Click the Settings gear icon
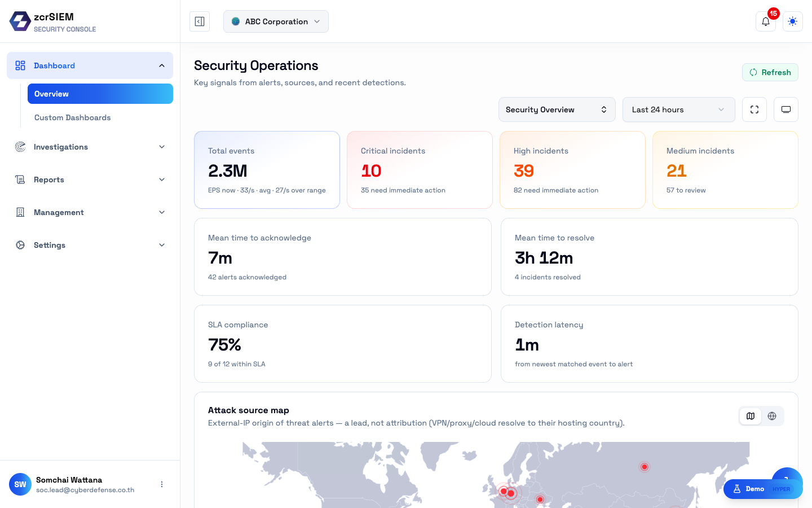This screenshot has width=812, height=508. pyautogui.click(x=20, y=245)
